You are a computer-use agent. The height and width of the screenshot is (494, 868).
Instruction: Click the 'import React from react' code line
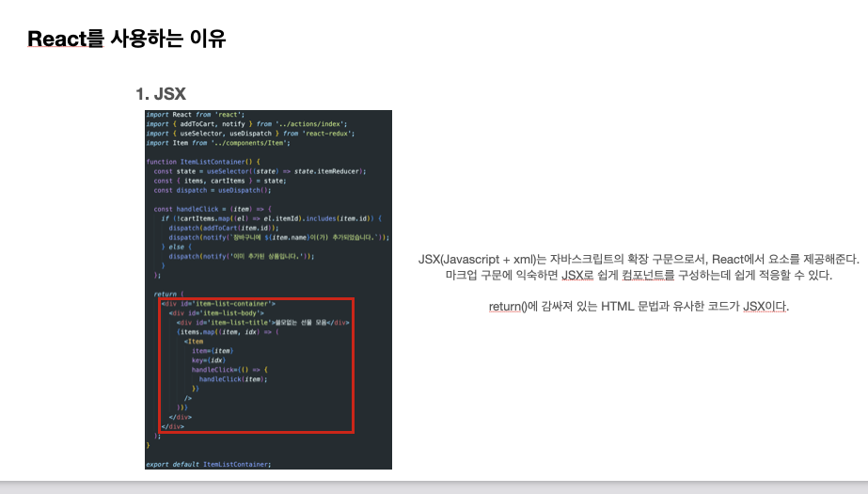coord(196,115)
